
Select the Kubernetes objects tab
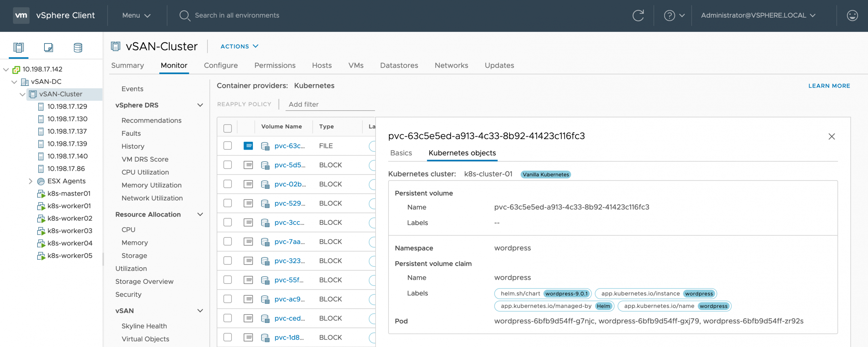[x=462, y=153]
